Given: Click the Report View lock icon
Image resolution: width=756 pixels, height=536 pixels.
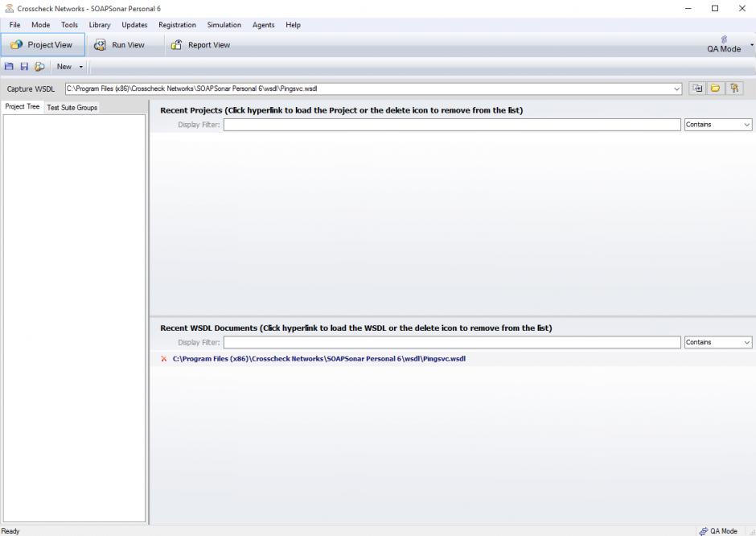Looking at the screenshot, I should (x=176, y=45).
